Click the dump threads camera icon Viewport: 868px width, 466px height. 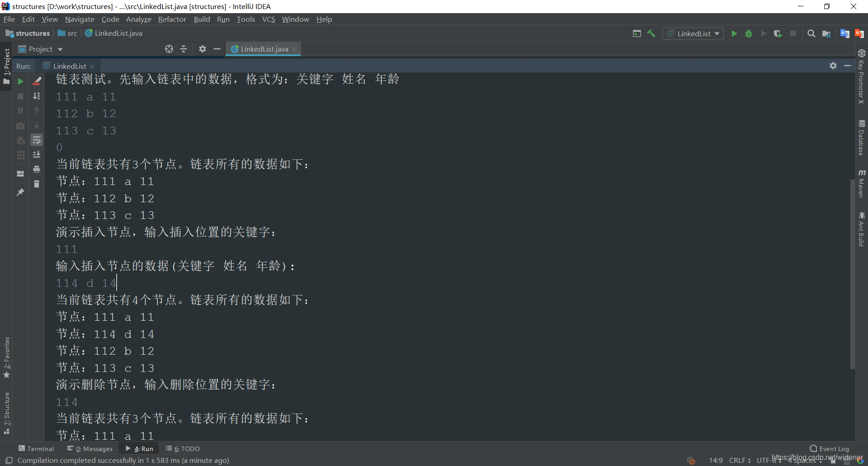coord(20,126)
